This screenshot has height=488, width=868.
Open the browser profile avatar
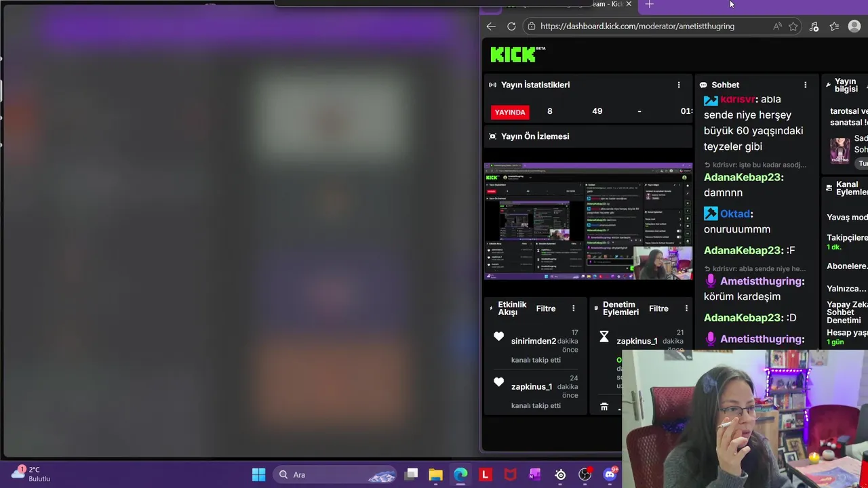tap(854, 26)
